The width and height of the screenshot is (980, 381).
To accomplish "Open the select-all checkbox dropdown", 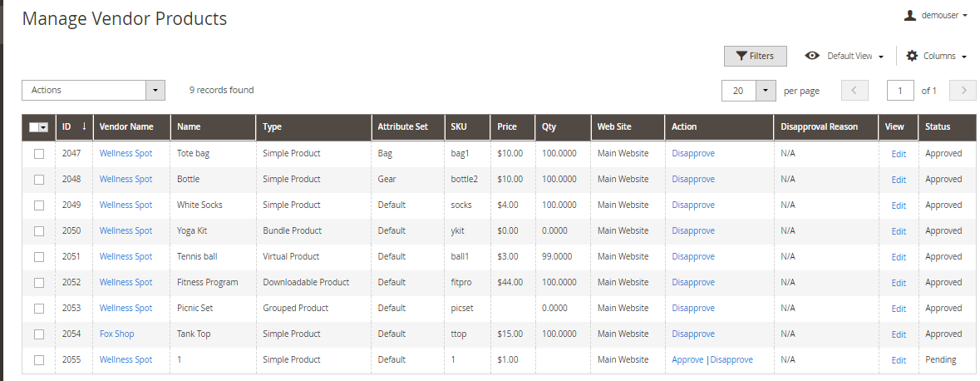I will (x=43, y=127).
